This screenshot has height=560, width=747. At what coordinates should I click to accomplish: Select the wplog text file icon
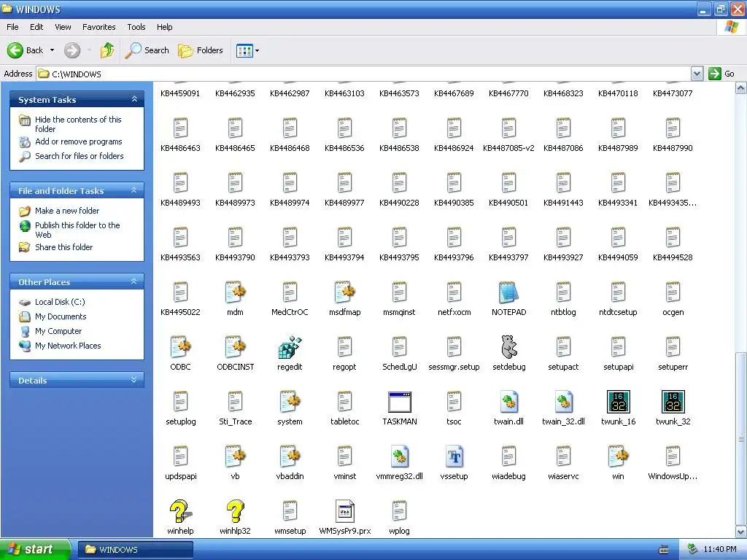[399, 511]
